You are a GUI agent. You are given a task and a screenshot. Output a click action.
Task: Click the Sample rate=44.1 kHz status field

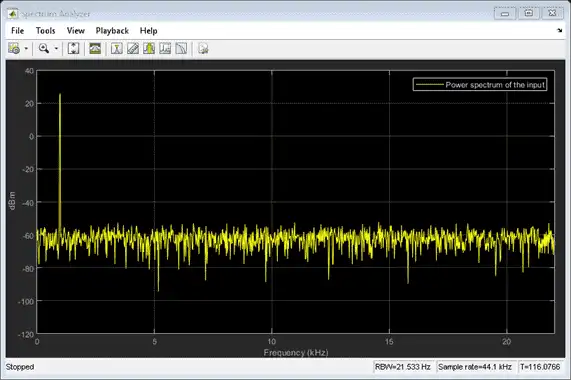click(475, 367)
